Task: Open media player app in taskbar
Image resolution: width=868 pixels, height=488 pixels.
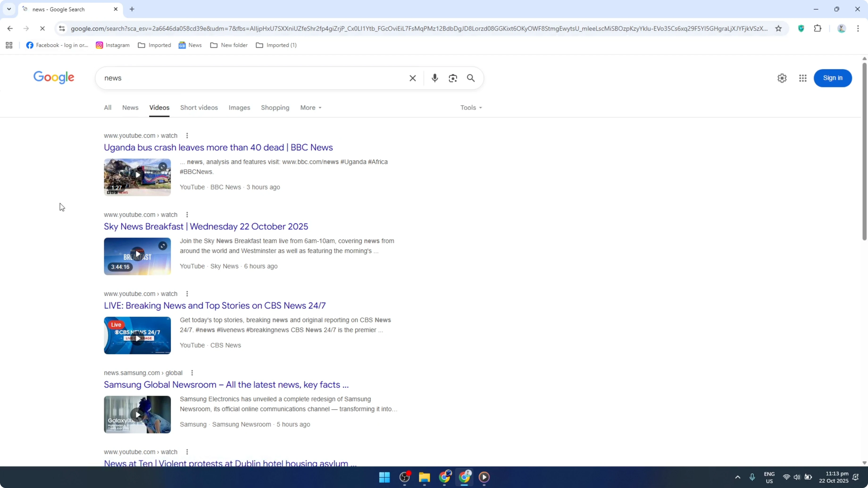Action: click(484, 477)
